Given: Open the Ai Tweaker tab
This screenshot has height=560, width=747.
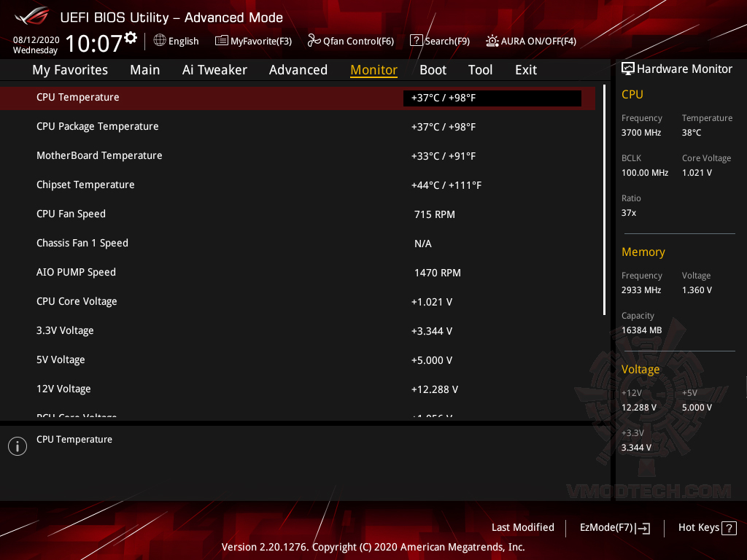Looking at the screenshot, I should click(214, 69).
